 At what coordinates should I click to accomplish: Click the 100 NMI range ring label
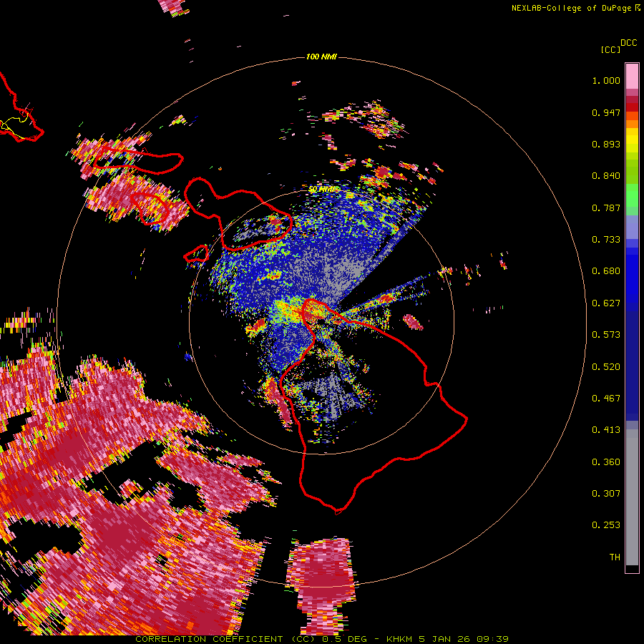pos(321,57)
